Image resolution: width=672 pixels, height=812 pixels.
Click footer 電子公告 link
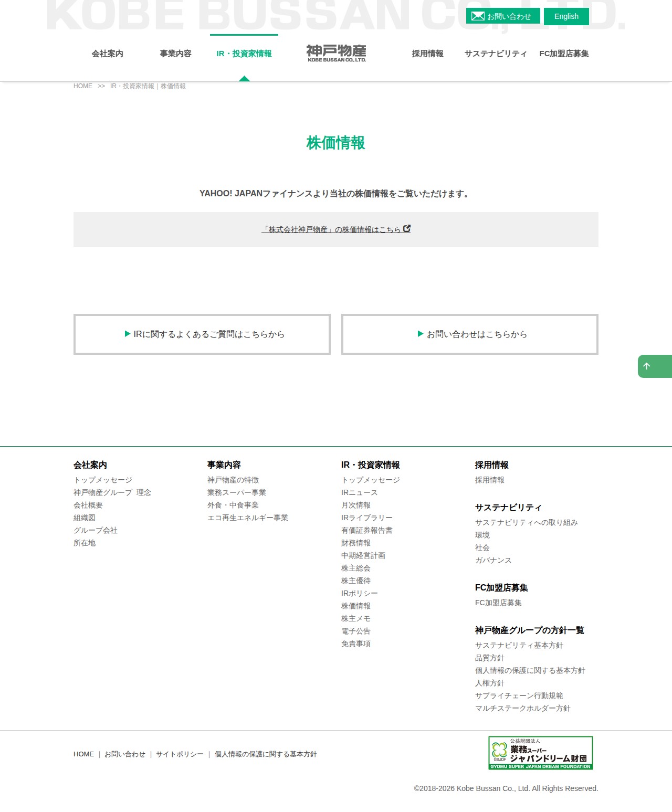point(356,631)
